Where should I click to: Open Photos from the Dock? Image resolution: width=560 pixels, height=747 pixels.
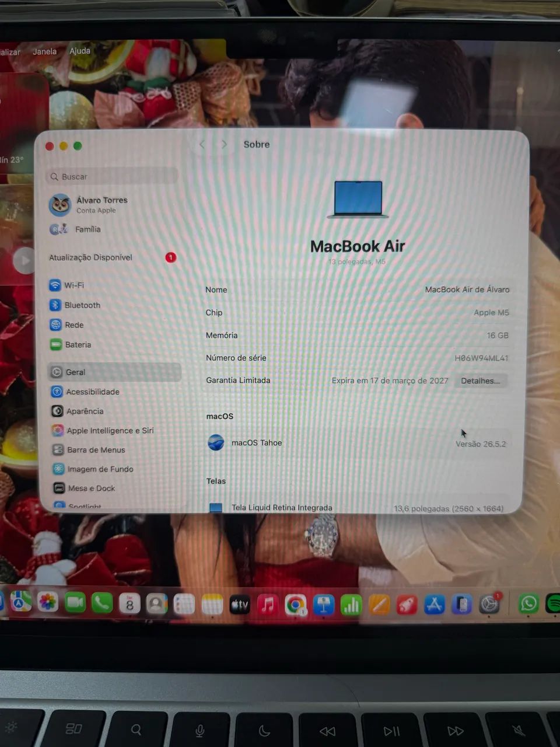tap(48, 602)
